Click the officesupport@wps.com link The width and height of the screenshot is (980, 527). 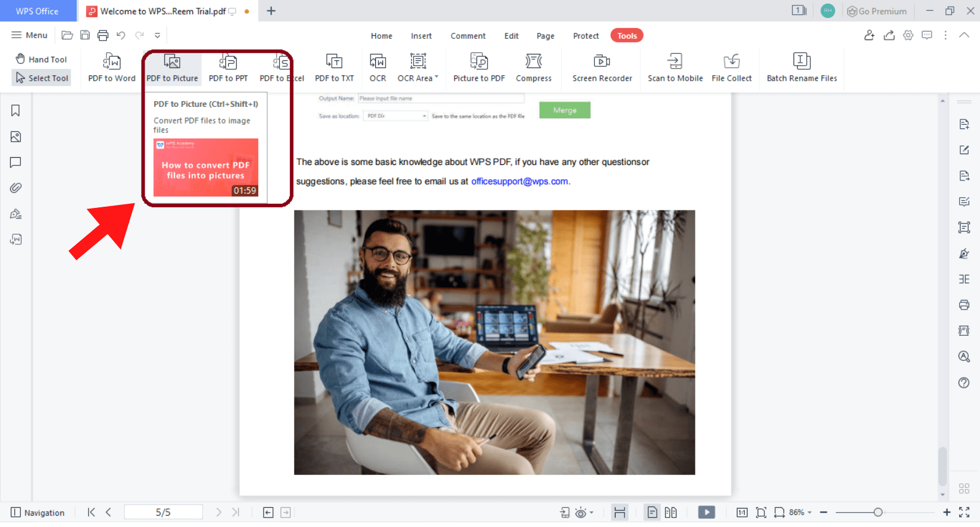click(519, 182)
